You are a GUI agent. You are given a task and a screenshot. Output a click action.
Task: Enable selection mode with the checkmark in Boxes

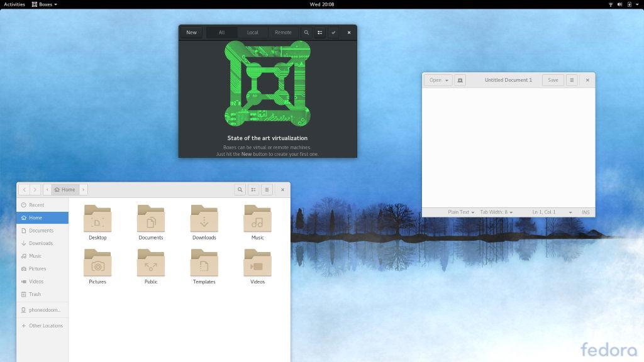click(334, 32)
